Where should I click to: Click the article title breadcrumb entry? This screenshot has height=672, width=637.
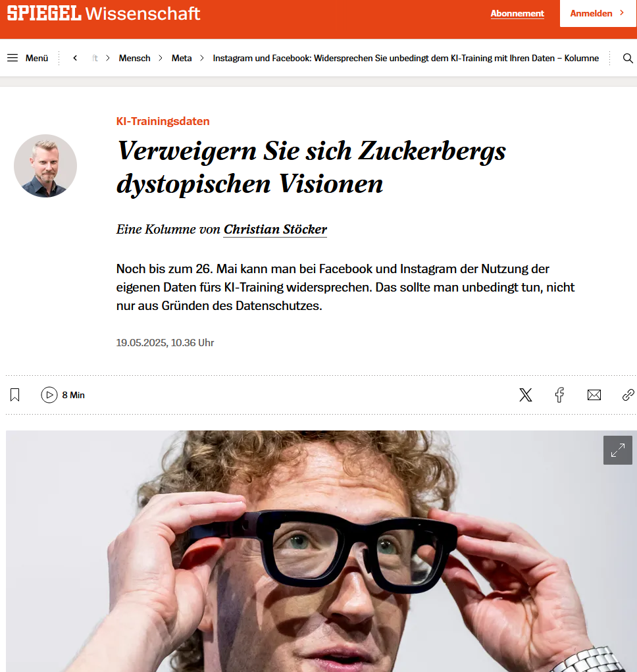tap(405, 59)
